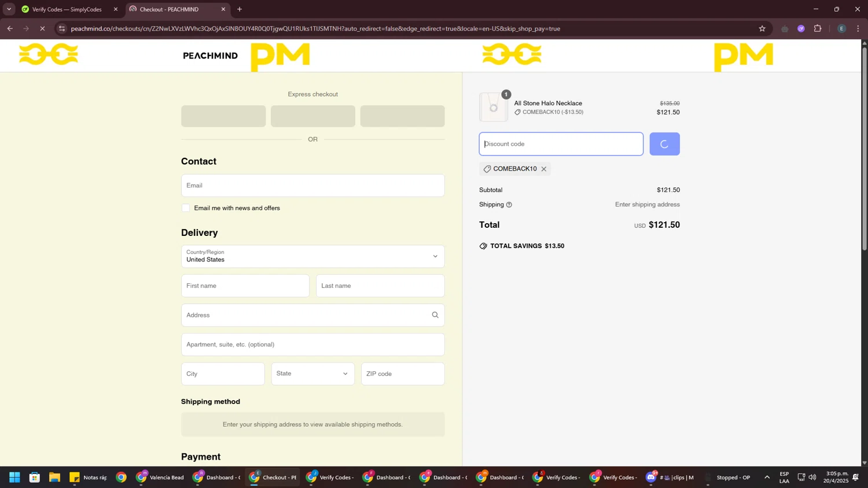868x488 pixels.
Task: Open the volume speaker icon
Action: pos(812,478)
